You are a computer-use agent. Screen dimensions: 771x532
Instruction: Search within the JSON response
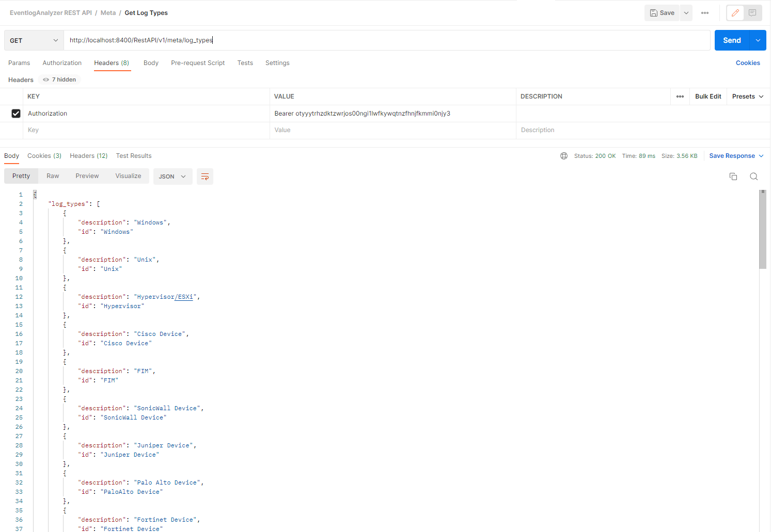[x=753, y=176]
